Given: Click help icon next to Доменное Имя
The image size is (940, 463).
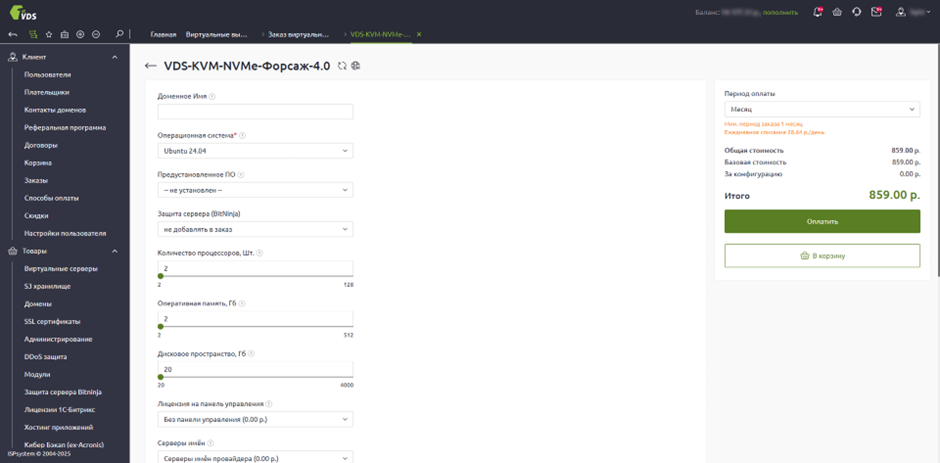Looking at the screenshot, I should click(x=212, y=97).
